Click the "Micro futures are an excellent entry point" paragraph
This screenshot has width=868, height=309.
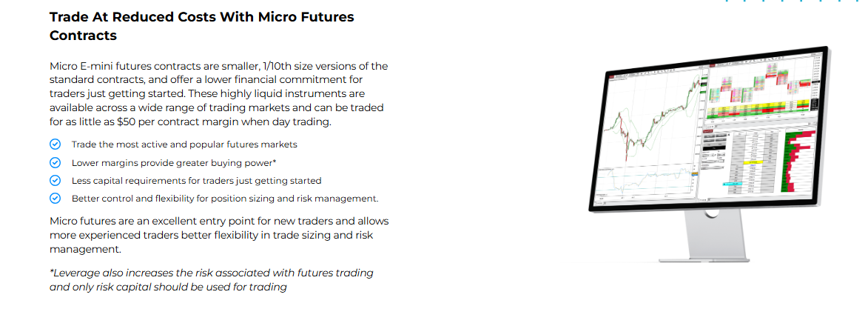coord(219,235)
